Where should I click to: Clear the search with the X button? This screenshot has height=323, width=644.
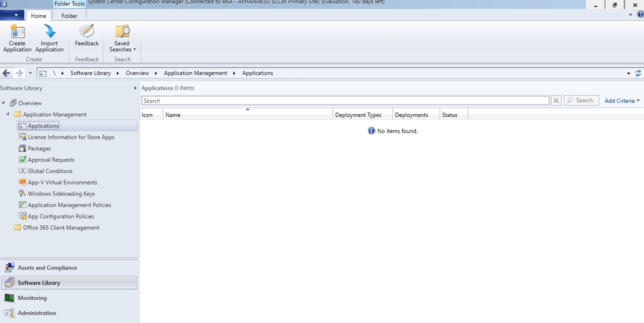pos(556,101)
